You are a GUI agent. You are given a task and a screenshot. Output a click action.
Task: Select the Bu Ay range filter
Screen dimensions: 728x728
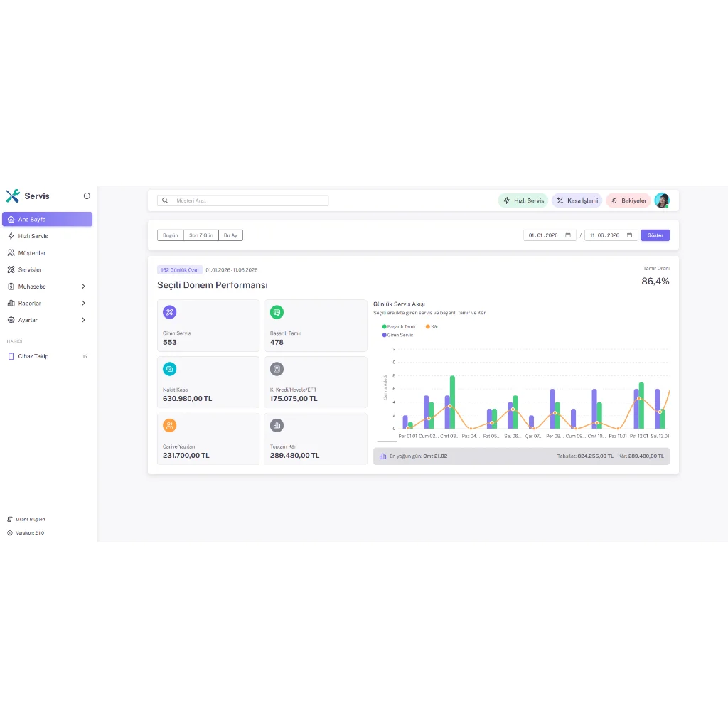[230, 235]
